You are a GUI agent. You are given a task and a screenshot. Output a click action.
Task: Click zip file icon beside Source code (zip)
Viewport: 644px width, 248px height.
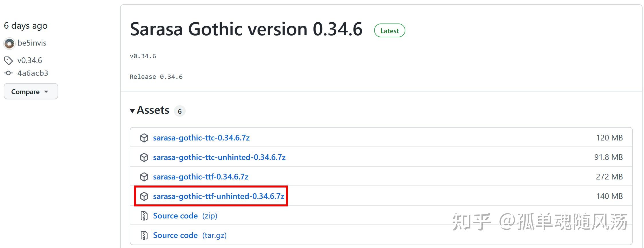[144, 216]
